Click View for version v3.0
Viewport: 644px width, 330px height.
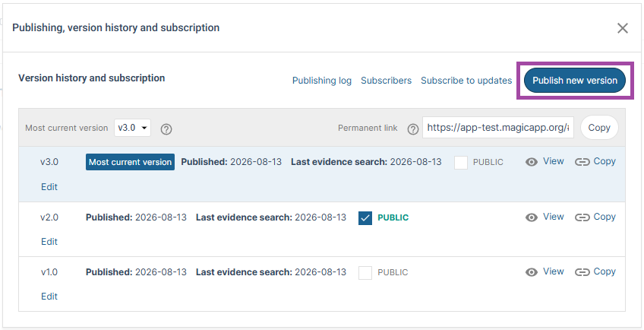click(553, 161)
